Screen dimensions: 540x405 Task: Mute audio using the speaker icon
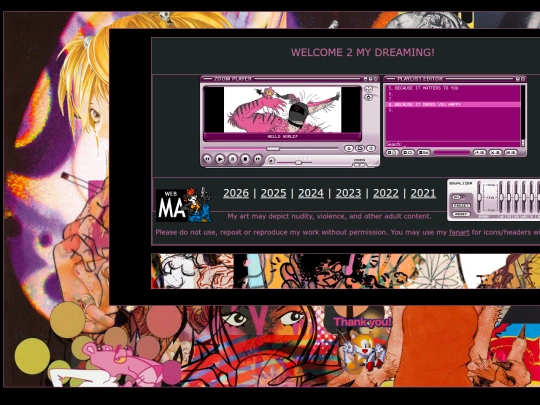pyautogui.click(x=271, y=161)
